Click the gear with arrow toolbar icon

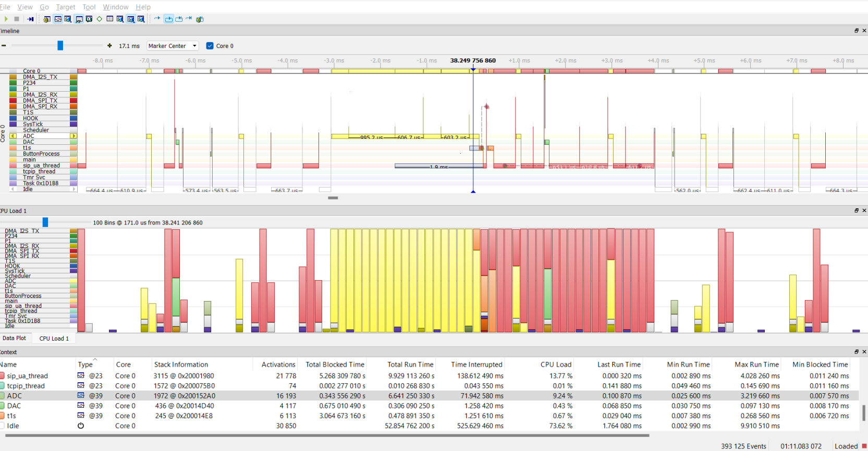click(x=200, y=19)
